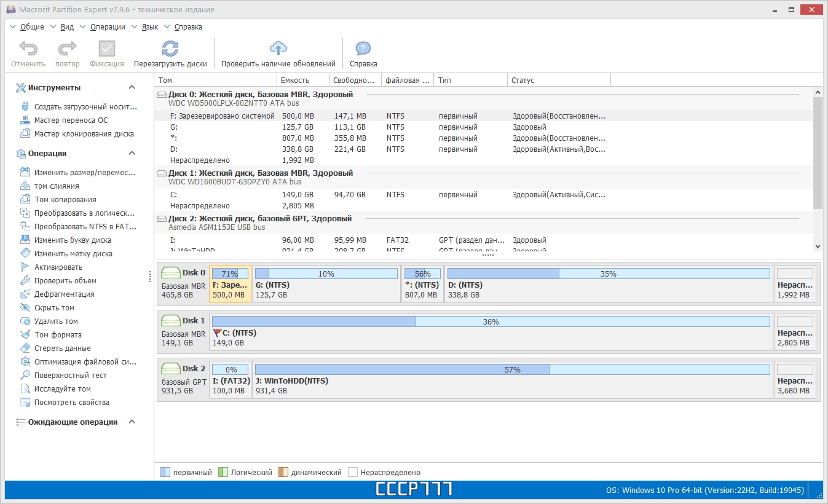Start Дефрагментация icon
This screenshot has width=828, height=504.
click(x=25, y=294)
